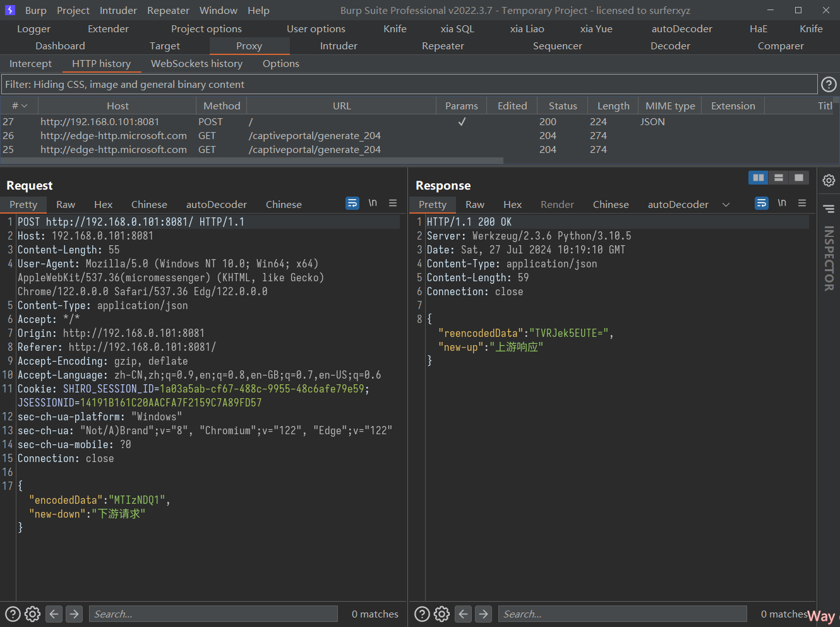The height and width of the screenshot is (627, 840).
Task: Switch to the Comparer tab
Action: tap(781, 46)
